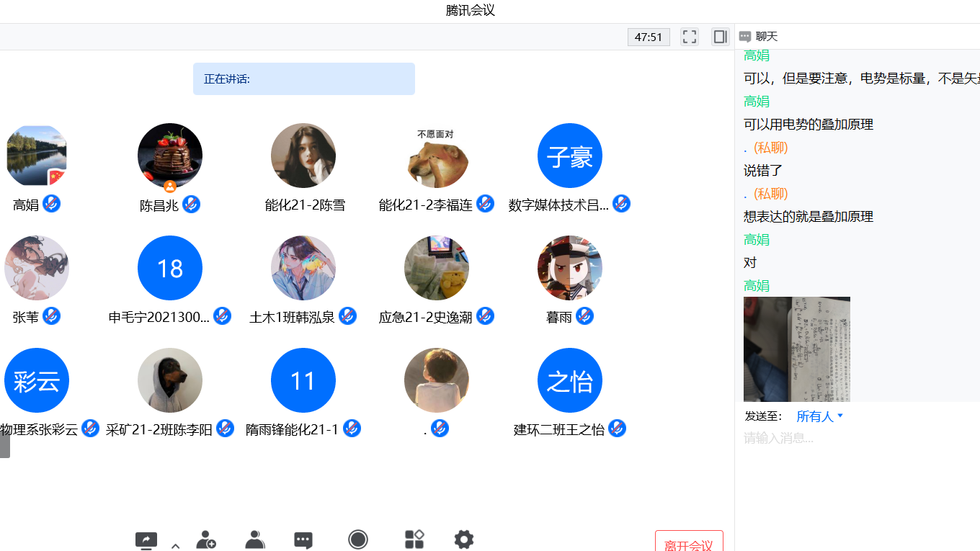Click the muted mic icon beside 暮雨
The image size is (980, 551).
coord(584,316)
